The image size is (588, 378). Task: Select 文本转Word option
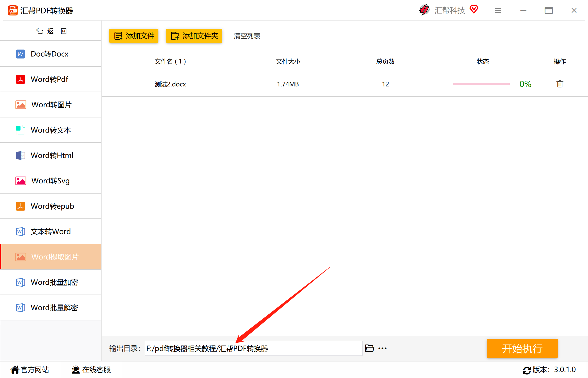[51, 231]
